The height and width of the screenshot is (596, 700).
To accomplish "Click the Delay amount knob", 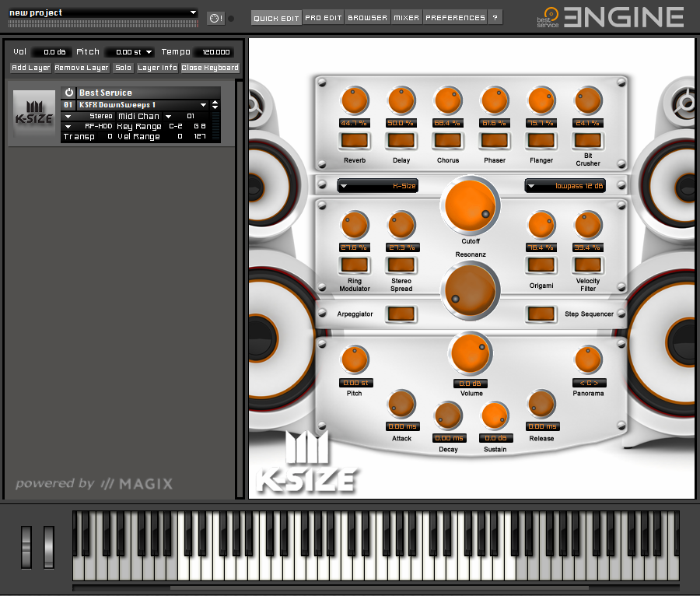I will [x=401, y=100].
